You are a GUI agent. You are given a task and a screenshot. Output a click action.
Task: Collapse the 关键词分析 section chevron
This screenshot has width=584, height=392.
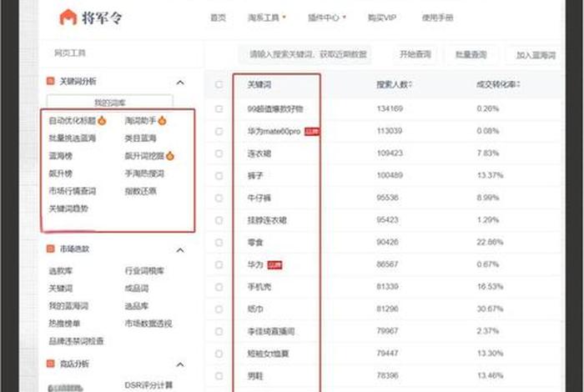(x=180, y=83)
